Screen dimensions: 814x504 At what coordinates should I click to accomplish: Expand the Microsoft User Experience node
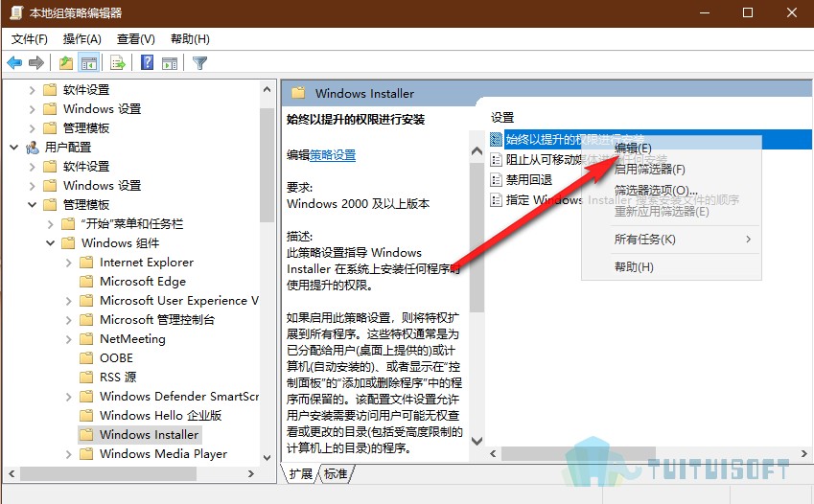68,301
